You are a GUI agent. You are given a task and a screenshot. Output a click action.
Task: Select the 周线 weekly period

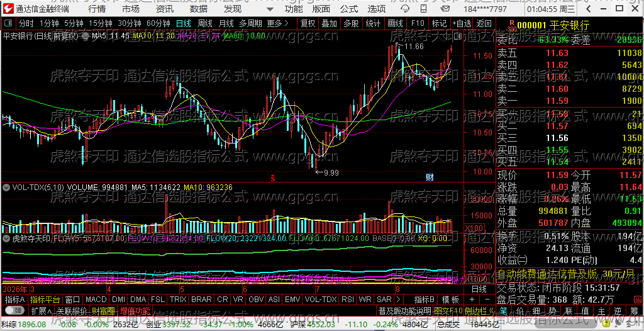tap(205, 23)
